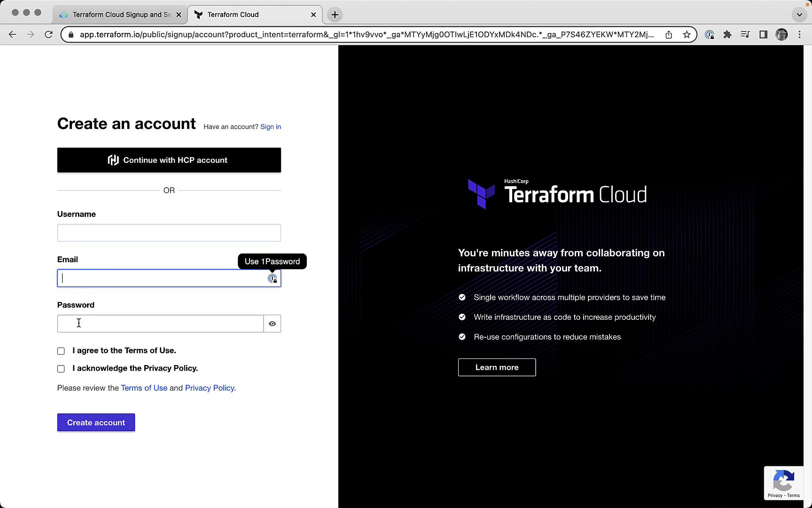Click Continue with HCP account button
The height and width of the screenshot is (508, 812).
point(169,160)
